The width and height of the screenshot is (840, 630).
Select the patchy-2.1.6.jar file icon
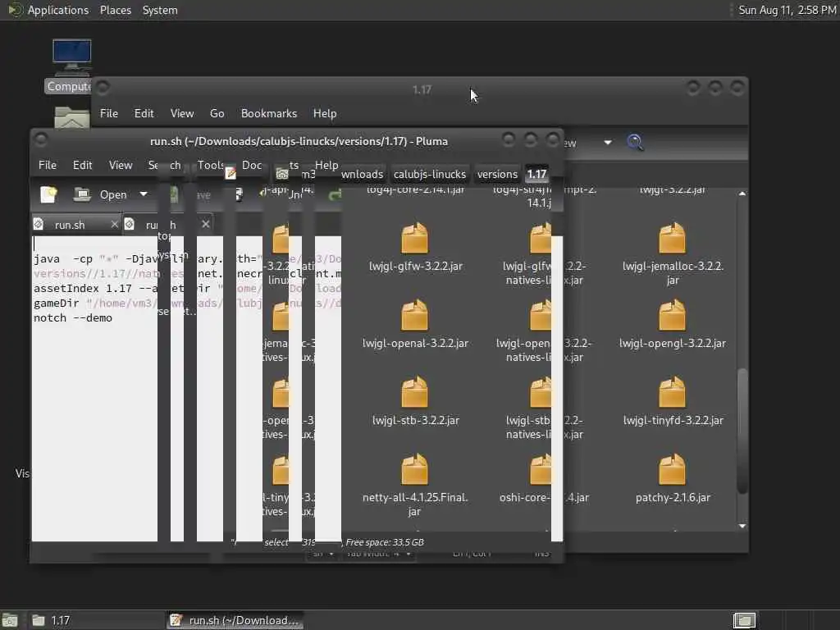click(672, 471)
